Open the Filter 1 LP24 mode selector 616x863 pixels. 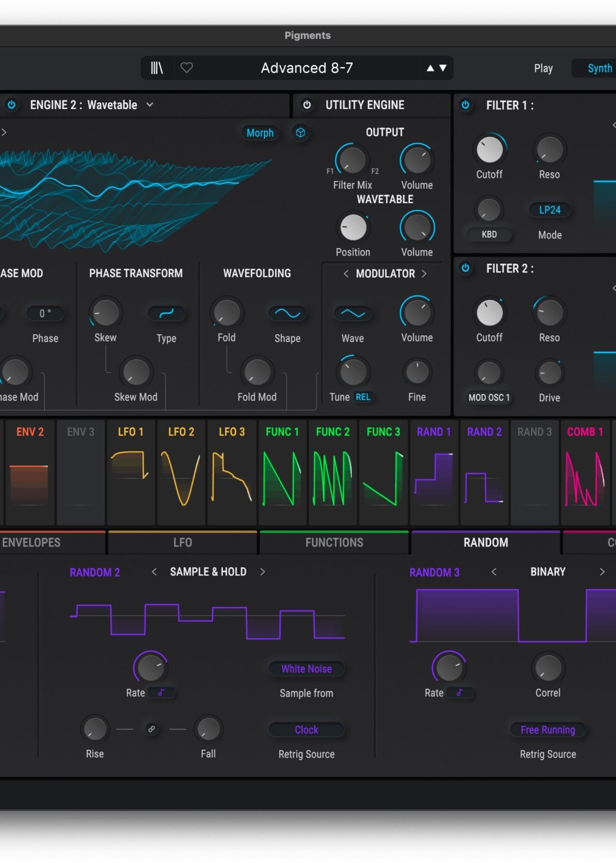pos(550,210)
